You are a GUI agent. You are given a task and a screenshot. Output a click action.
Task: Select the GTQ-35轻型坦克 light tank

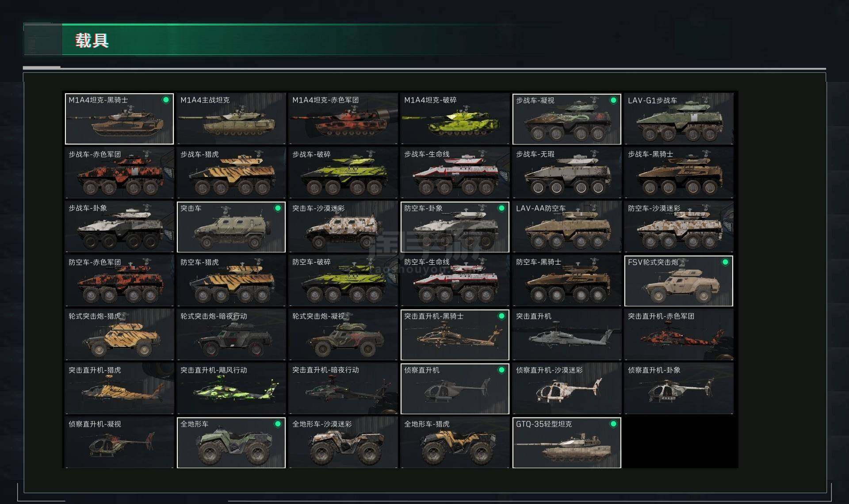[x=567, y=443]
